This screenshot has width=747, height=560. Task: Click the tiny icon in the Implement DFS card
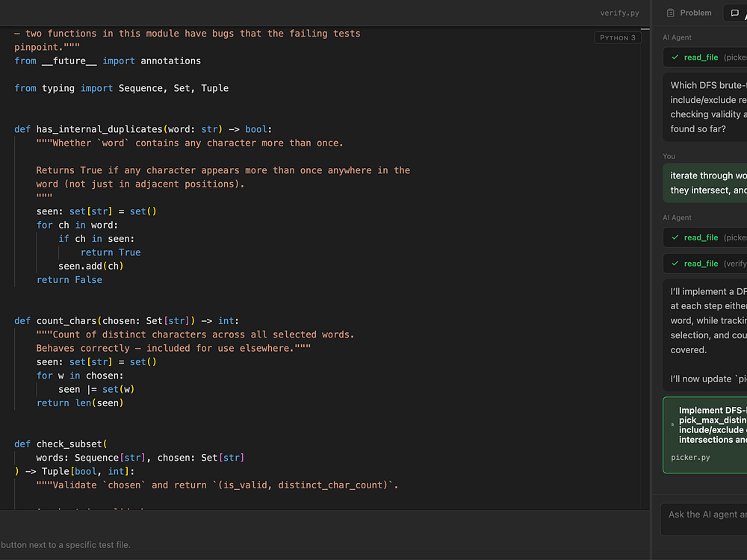click(672, 424)
